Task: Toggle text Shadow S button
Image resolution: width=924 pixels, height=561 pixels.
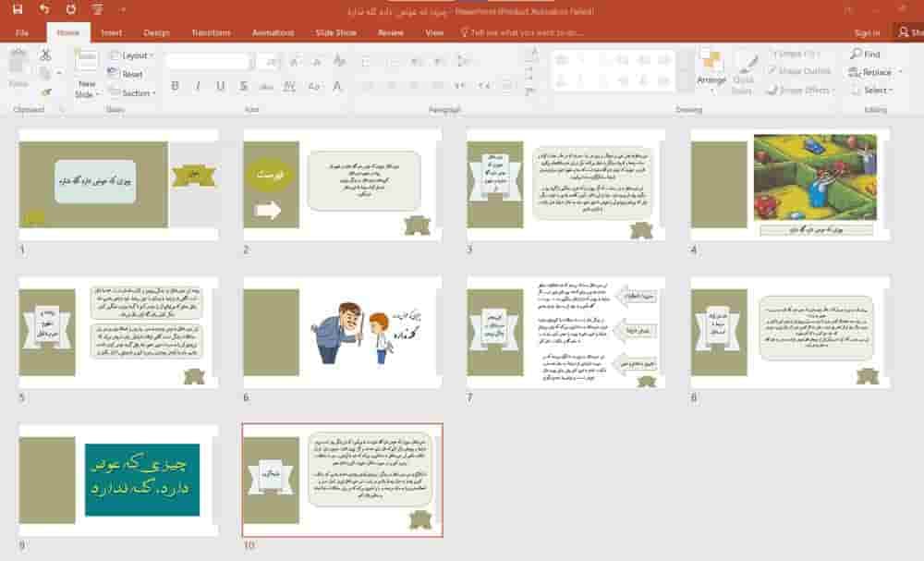Action: [243, 87]
